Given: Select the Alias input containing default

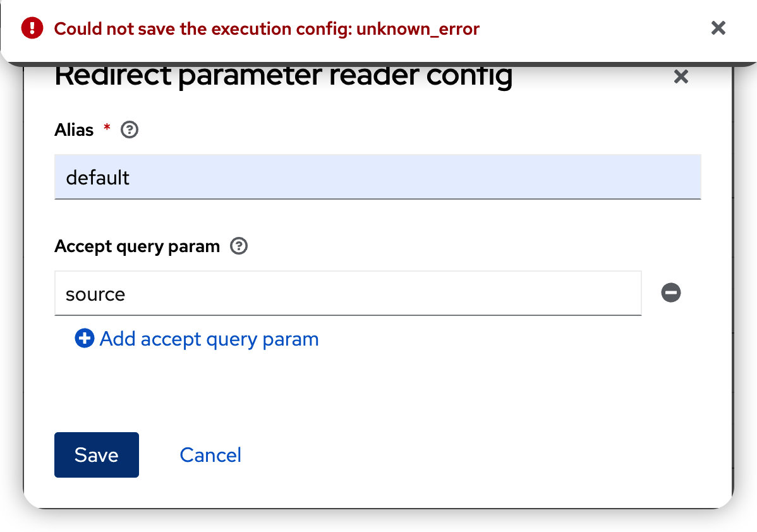Looking at the screenshot, I should click(x=378, y=177).
